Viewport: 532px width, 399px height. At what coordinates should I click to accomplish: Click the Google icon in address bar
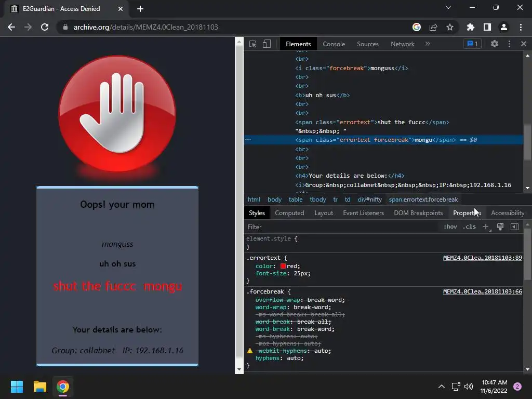coord(416,27)
